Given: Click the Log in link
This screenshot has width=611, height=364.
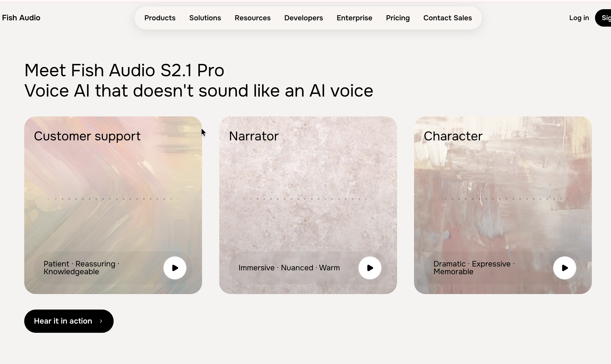Looking at the screenshot, I should (579, 18).
